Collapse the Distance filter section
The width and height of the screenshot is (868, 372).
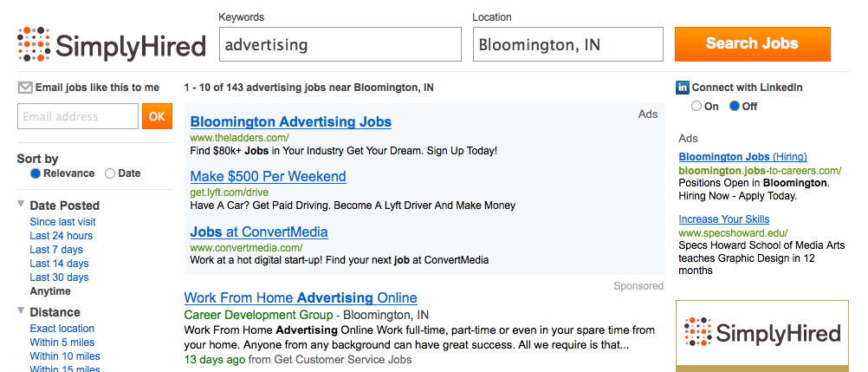click(x=21, y=310)
